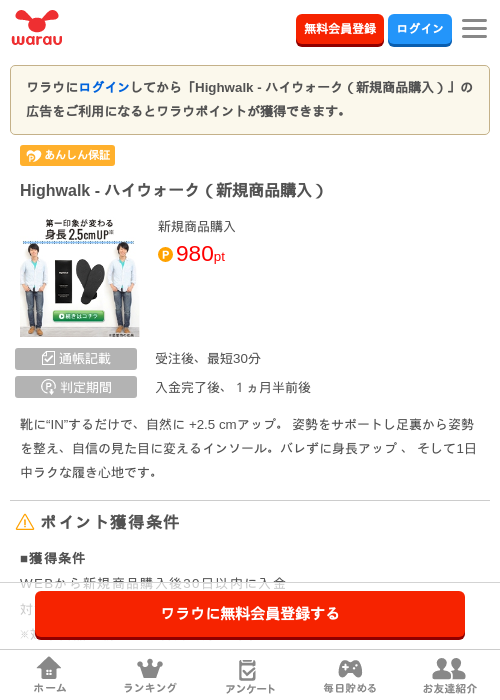This screenshot has height=700, width=500.
Task: Select the Highwalk ハイウォーク product title
Action: (x=172, y=191)
